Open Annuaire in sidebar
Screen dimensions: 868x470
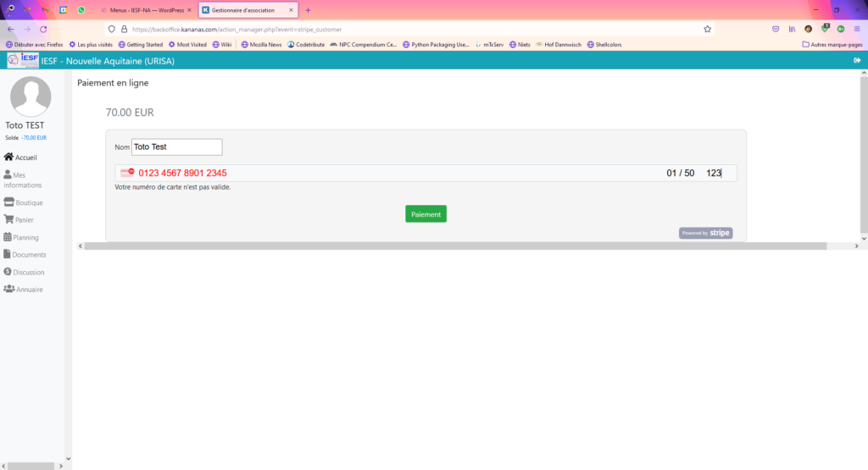tap(23, 289)
